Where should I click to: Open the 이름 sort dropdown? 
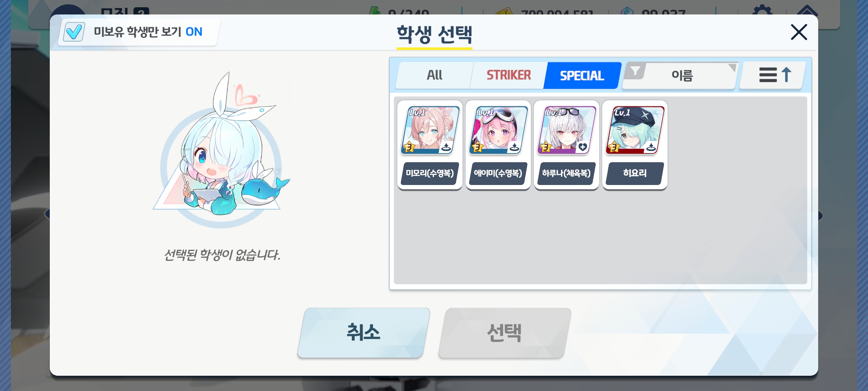click(681, 75)
